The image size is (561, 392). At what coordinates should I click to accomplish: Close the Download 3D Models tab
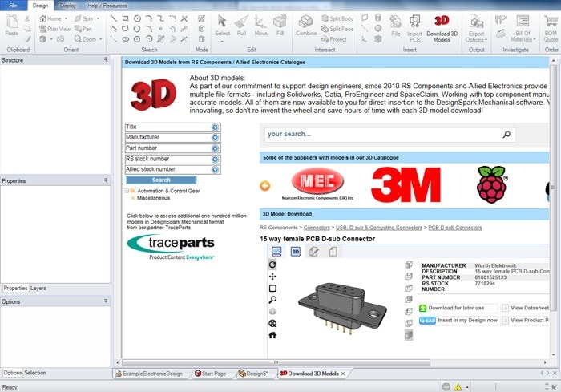click(x=343, y=374)
